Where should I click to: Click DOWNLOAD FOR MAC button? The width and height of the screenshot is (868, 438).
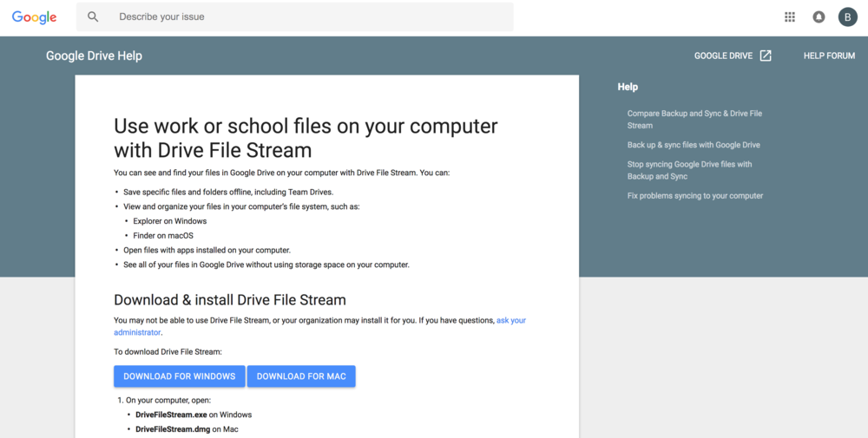click(x=301, y=376)
